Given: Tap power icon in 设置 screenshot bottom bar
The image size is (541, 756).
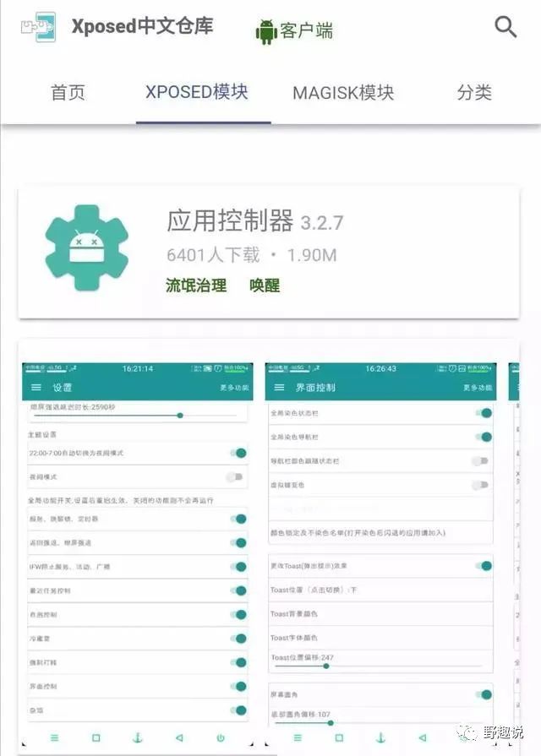Looking at the screenshot, I should 221,737.
